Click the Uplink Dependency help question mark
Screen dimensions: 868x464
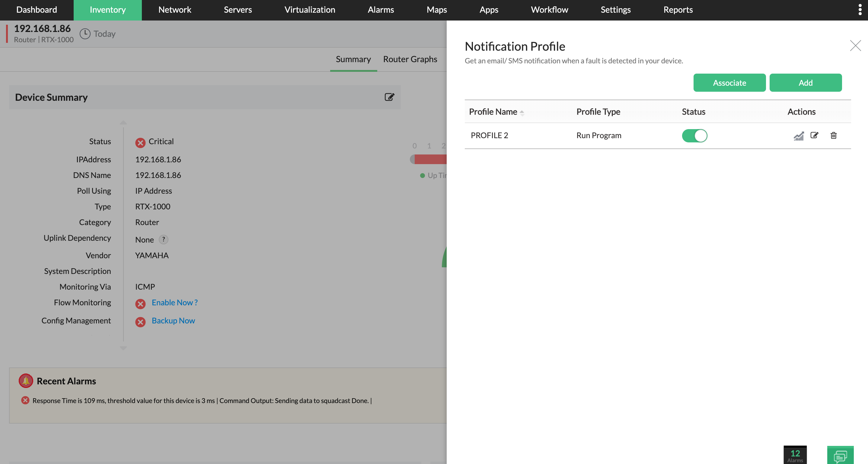coord(163,239)
